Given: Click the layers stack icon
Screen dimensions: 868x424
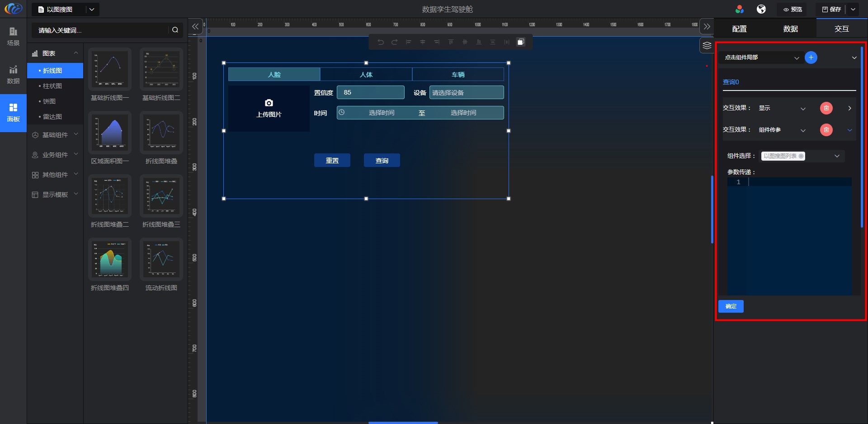Looking at the screenshot, I should click(707, 46).
